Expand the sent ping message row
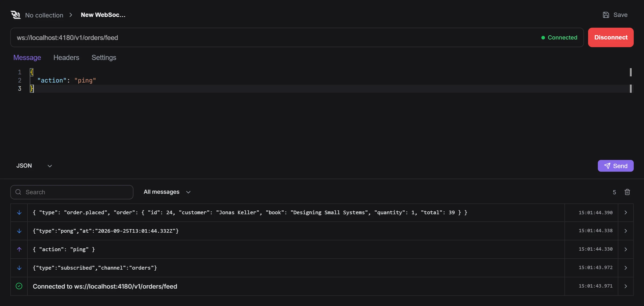This screenshot has width=644, height=306. 625,249
